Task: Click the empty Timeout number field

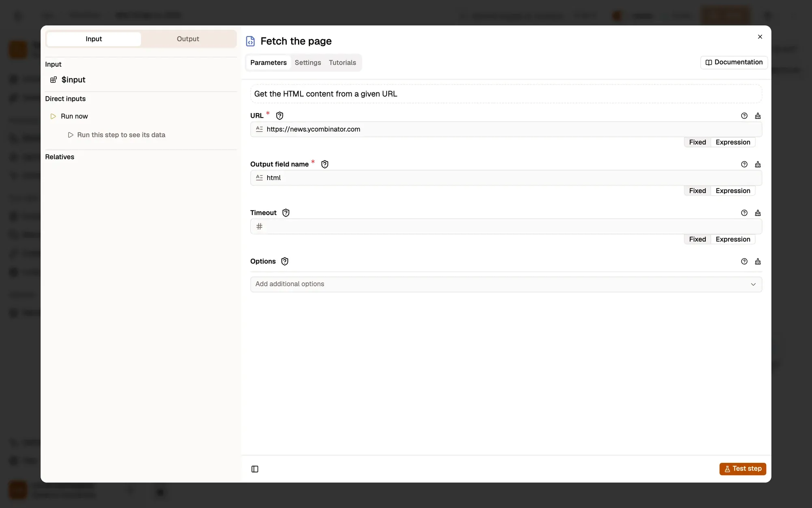Action: tap(506, 226)
